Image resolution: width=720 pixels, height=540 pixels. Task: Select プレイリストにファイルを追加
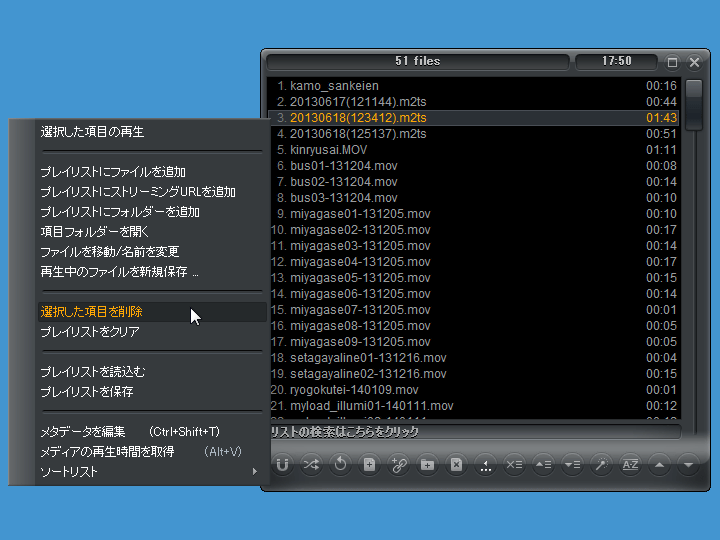[x=152, y=172]
